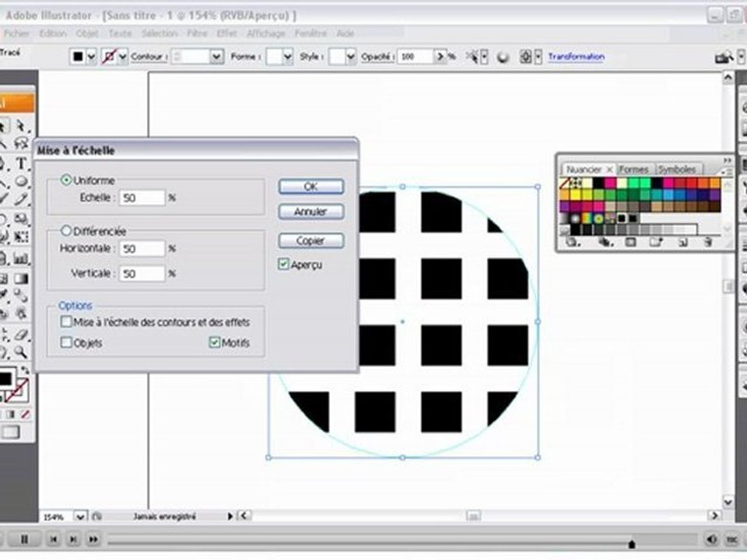Open the stroke color dropdown arrow

pyautogui.click(x=122, y=57)
